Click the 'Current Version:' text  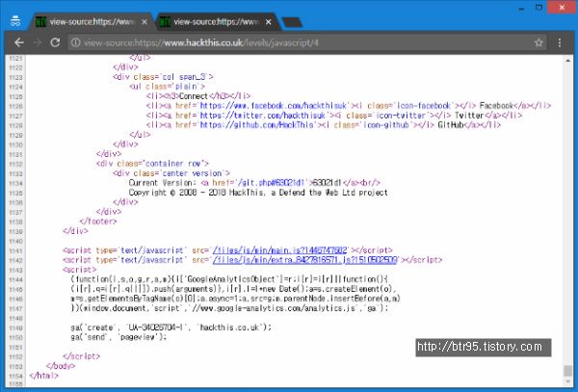pos(163,183)
